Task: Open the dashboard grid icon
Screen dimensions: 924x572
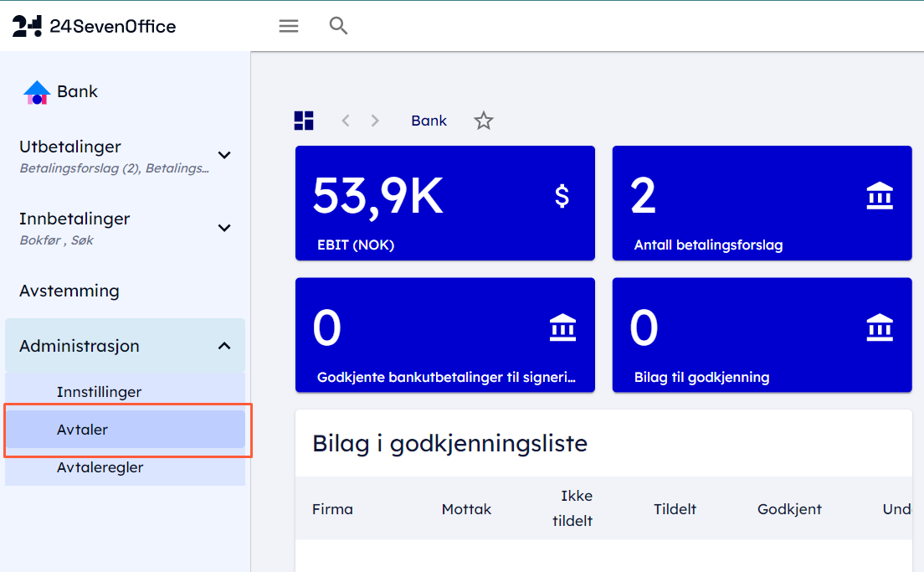Action: [304, 121]
